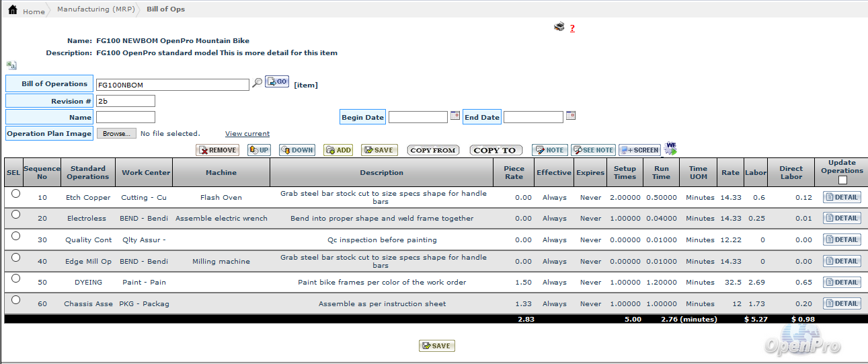This screenshot has height=364, width=868.
Task: Click the printer icon
Action: point(559,28)
